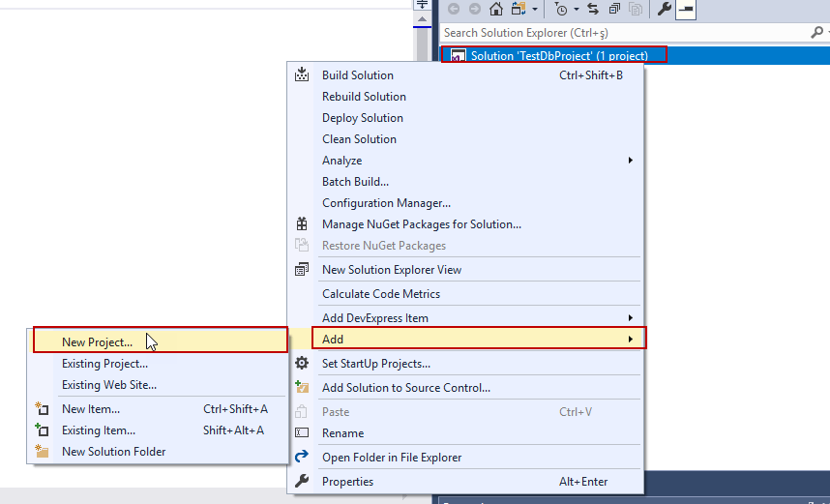Go forward in Solution Explorer navigation
Screen dimensions: 830x504
[475, 9]
